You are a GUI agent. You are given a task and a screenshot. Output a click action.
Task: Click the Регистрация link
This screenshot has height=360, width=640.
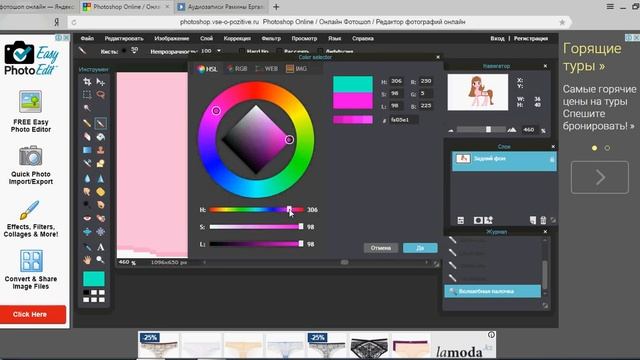[x=531, y=38]
